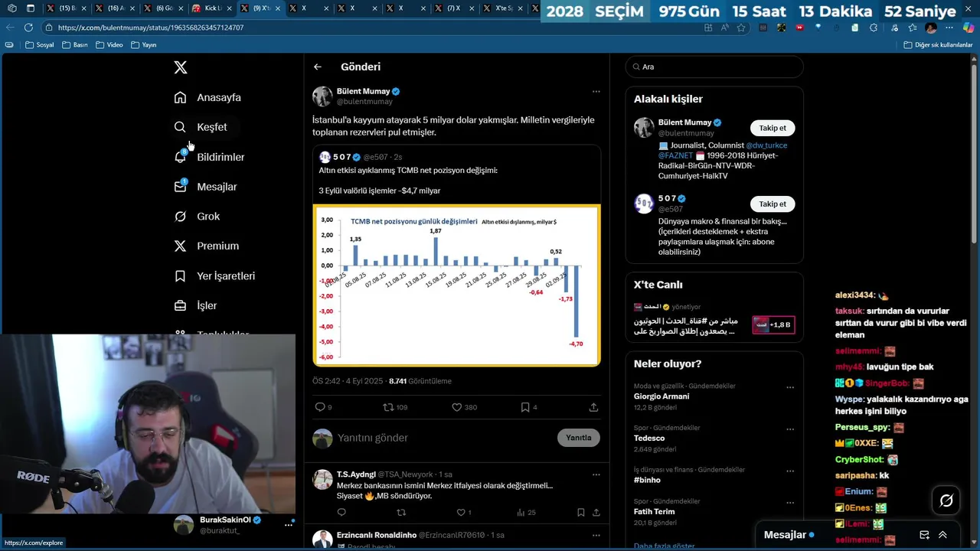Click floating Grok button

(946, 500)
